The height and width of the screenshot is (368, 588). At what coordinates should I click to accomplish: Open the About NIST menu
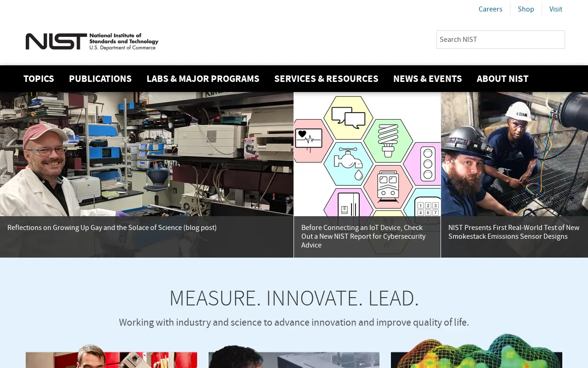[503, 79]
